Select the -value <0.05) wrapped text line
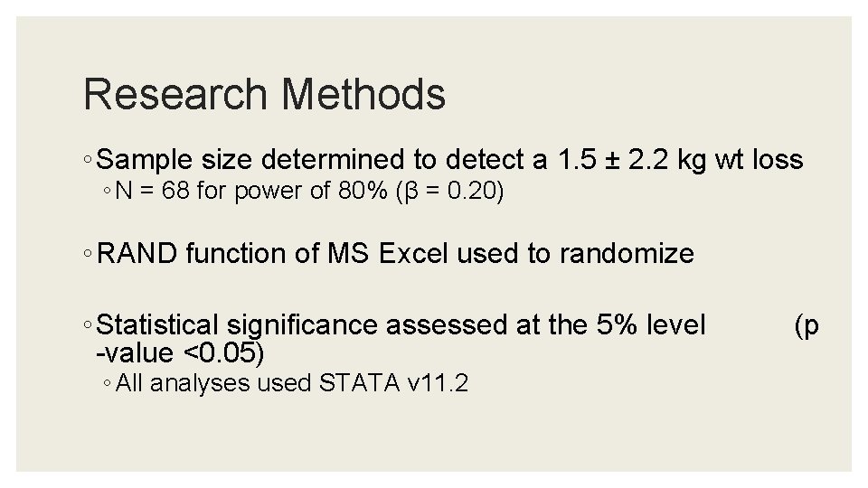 pos(180,353)
